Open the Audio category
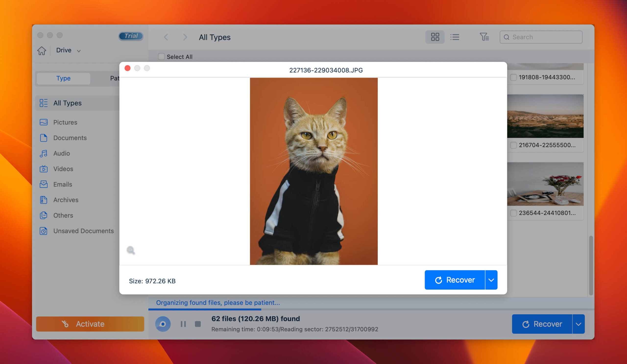Screen dimensions: 627x364 coord(61,153)
